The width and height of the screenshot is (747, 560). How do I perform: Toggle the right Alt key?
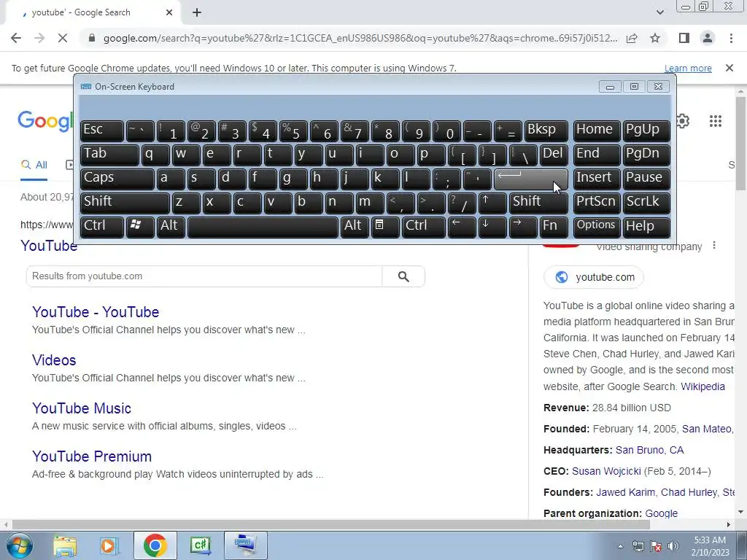[355, 227]
